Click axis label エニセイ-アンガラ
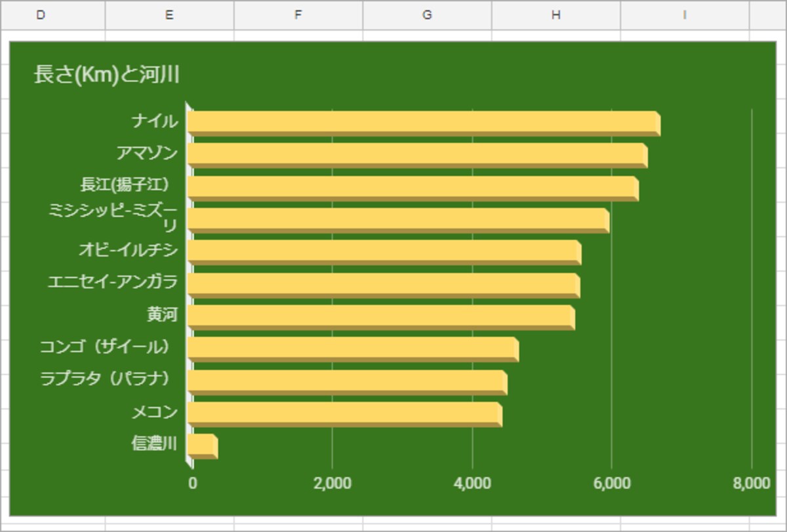The image size is (787, 532). pos(113,281)
